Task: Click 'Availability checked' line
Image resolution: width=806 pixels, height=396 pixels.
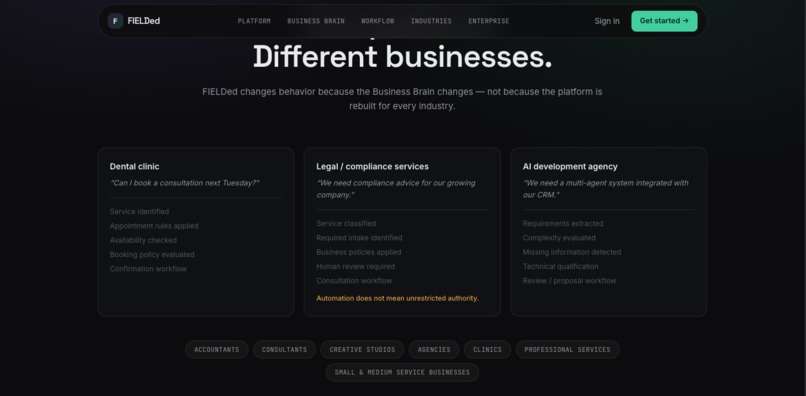Action: point(143,240)
